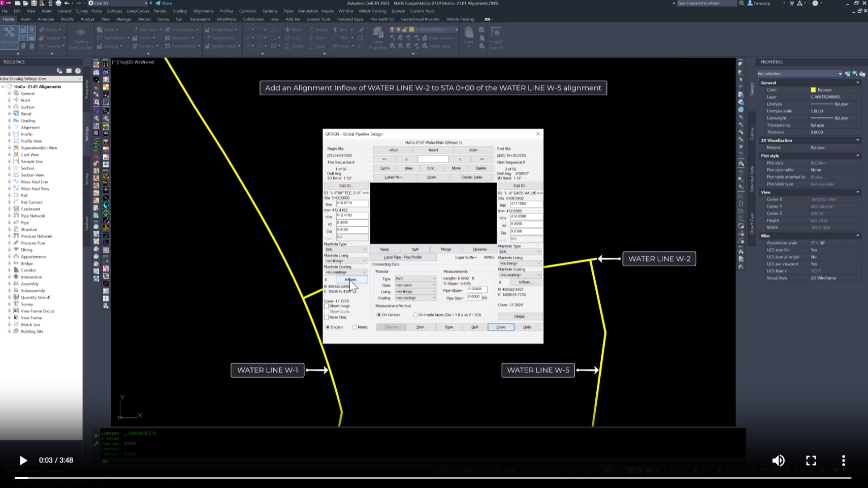Image resolution: width=868 pixels, height=488 pixels.
Task: Click the Profile View tool in ribbon
Action: click(x=220, y=30)
